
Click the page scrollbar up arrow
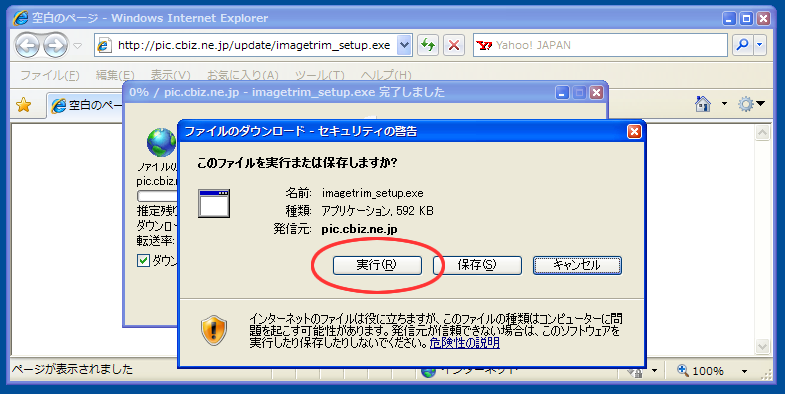pos(762,133)
